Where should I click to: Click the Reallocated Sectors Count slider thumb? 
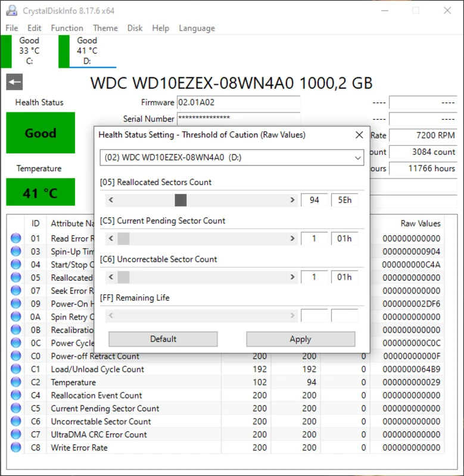coord(180,200)
